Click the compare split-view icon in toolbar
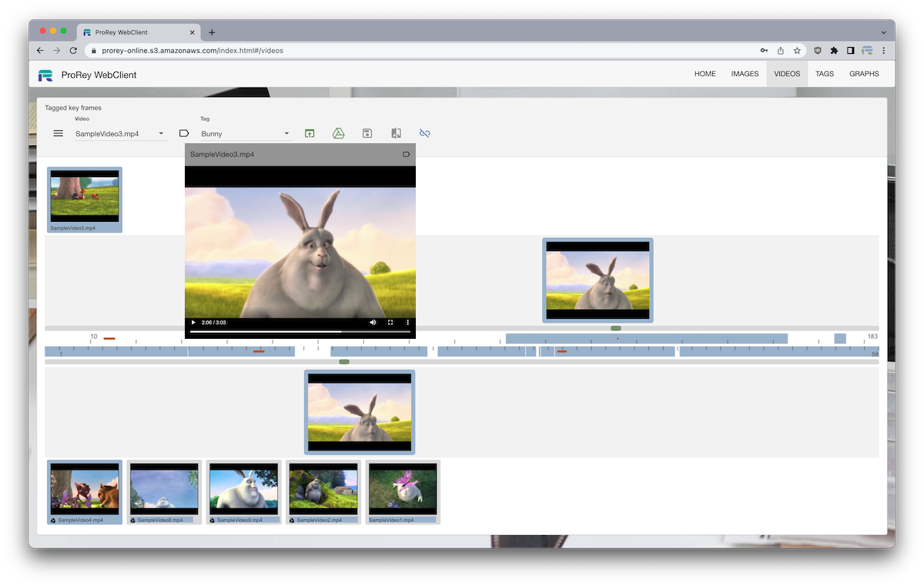924x586 pixels. pyautogui.click(x=396, y=133)
